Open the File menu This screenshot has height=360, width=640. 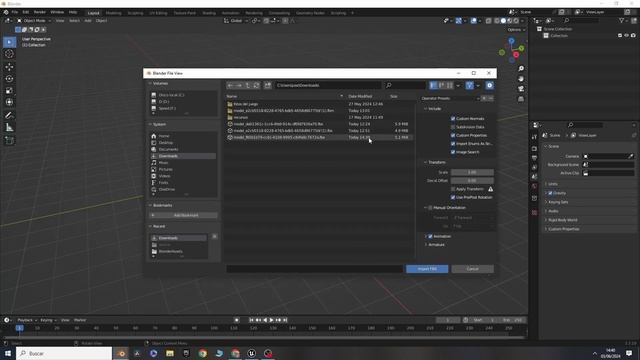(x=15, y=12)
